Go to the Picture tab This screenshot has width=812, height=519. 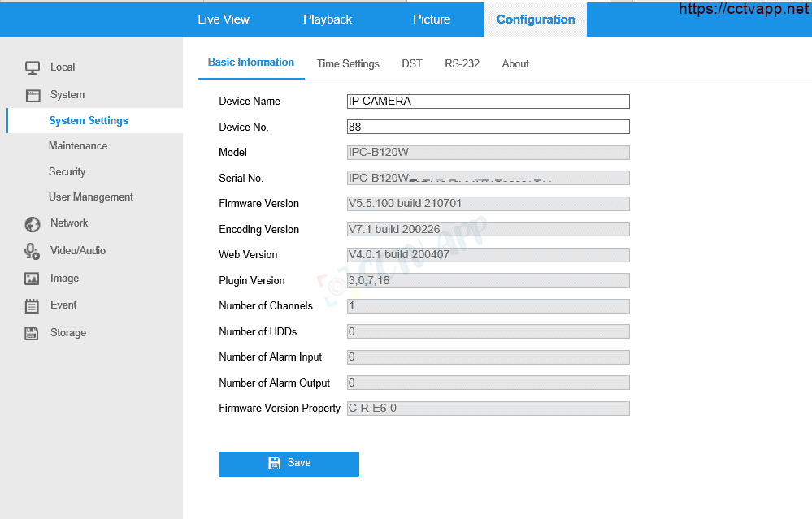(432, 19)
